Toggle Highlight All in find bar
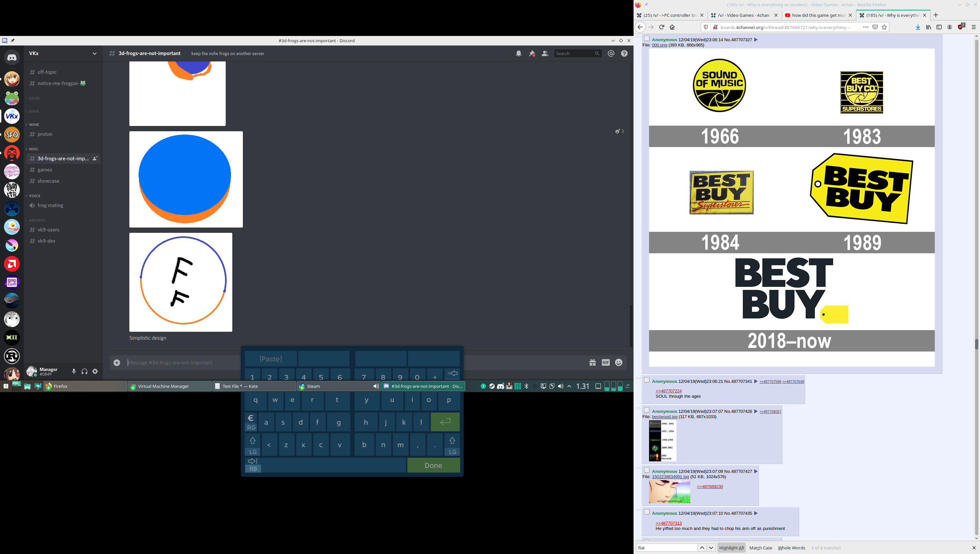 (x=732, y=548)
